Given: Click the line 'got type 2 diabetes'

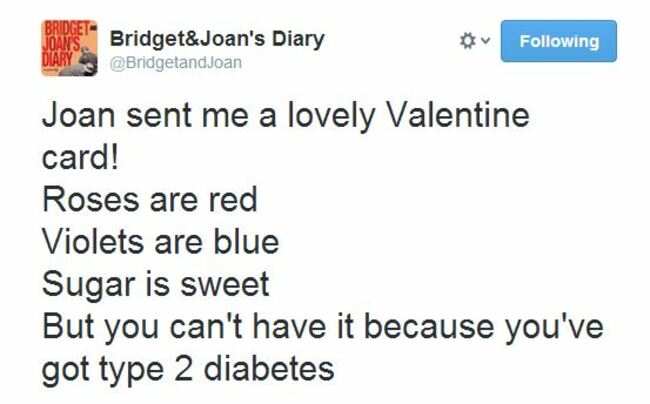Looking at the screenshot, I should (x=188, y=370).
